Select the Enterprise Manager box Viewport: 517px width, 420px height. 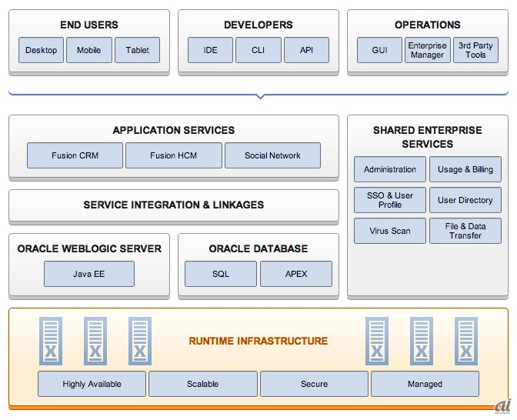point(428,51)
